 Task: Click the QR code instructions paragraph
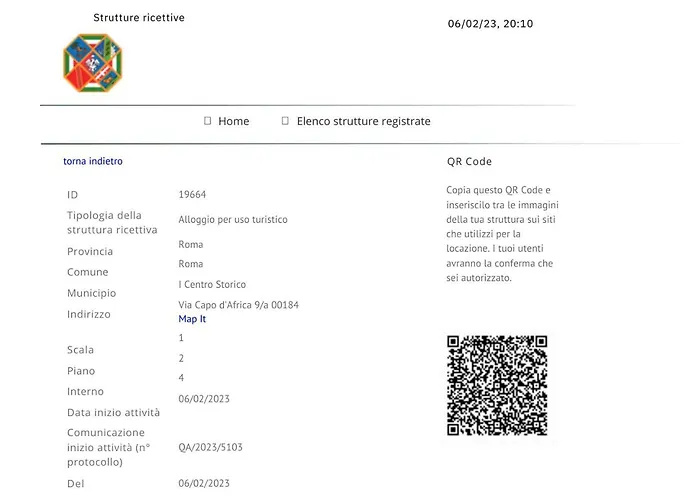[499, 233]
